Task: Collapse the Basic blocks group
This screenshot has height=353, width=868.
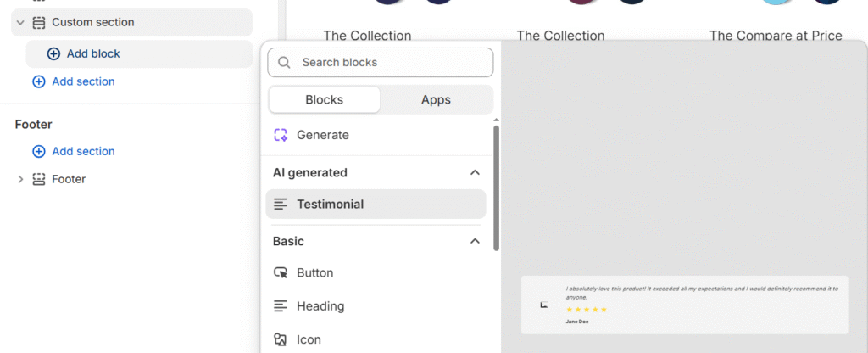Action: (x=475, y=241)
